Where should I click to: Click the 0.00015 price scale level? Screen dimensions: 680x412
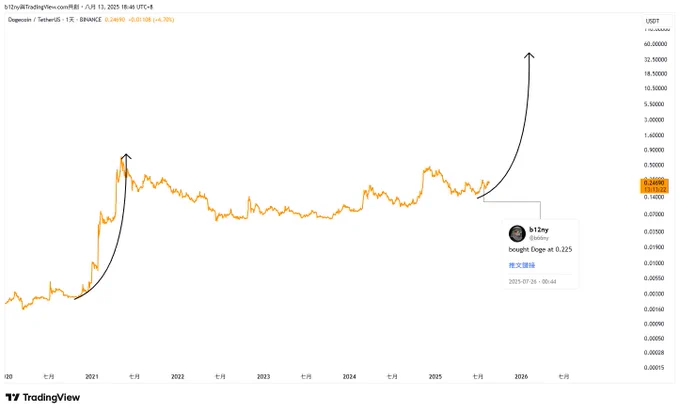tap(654, 367)
